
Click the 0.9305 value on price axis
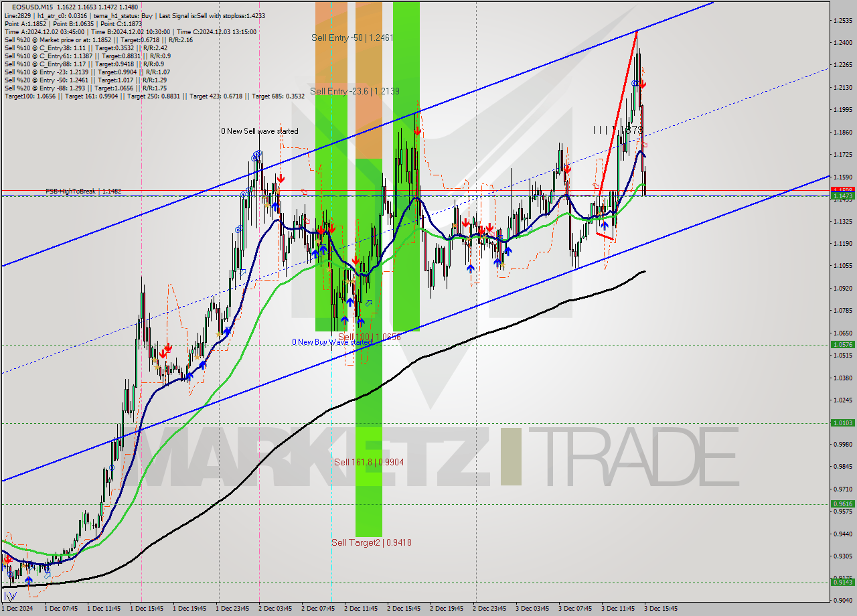click(842, 556)
